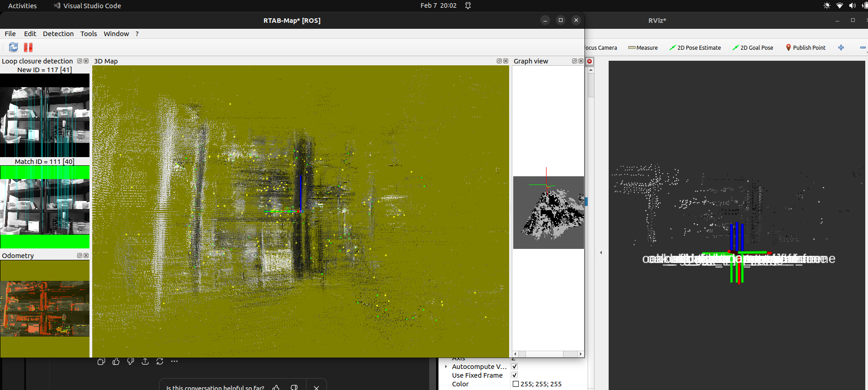
Task: Select the 2D Pose Estimate tool
Action: (x=695, y=47)
